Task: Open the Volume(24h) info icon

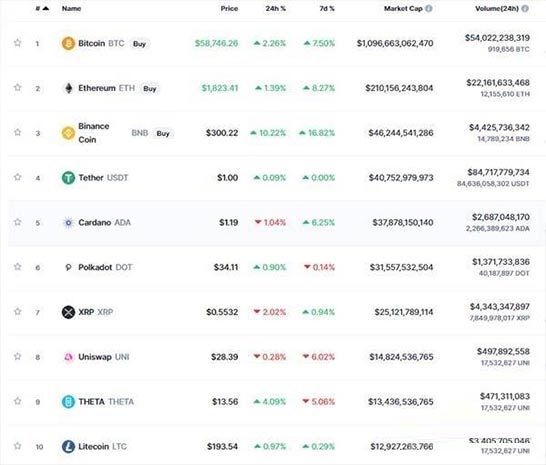Action: pyautogui.click(x=525, y=8)
